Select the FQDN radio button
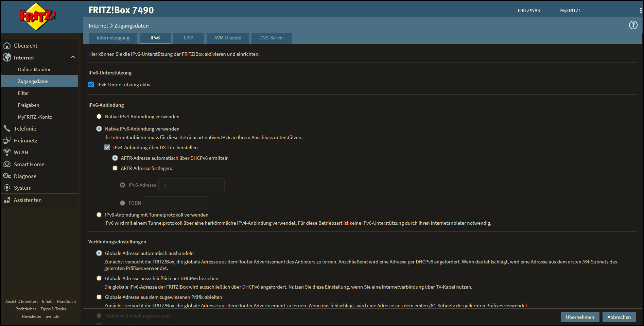The width and height of the screenshot is (644, 326). click(123, 203)
